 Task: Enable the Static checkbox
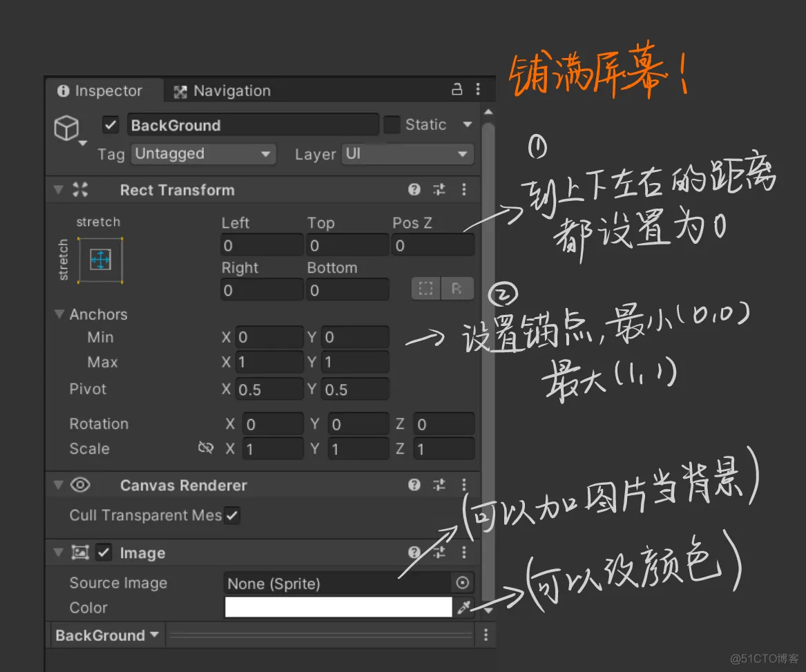(x=392, y=124)
